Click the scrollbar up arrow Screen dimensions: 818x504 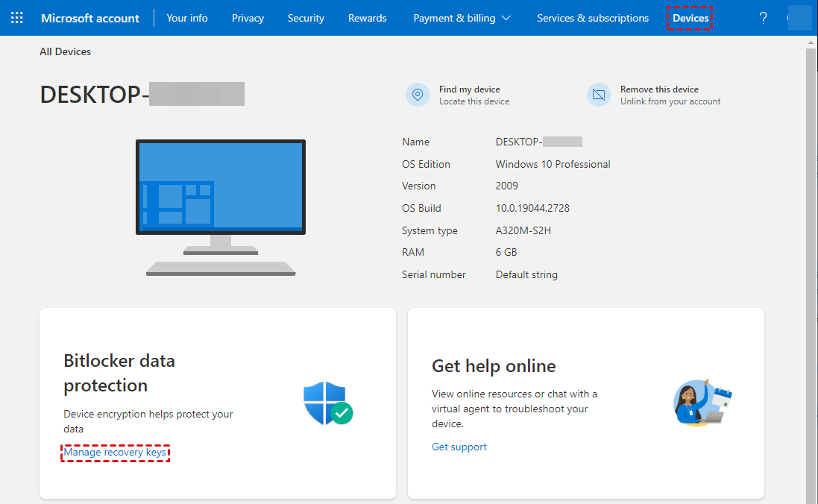[811, 42]
